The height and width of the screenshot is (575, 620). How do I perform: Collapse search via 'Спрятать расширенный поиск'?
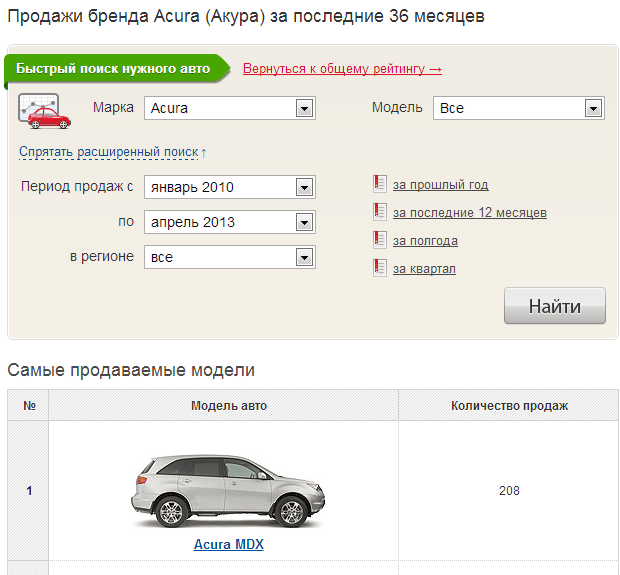point(112,152)
